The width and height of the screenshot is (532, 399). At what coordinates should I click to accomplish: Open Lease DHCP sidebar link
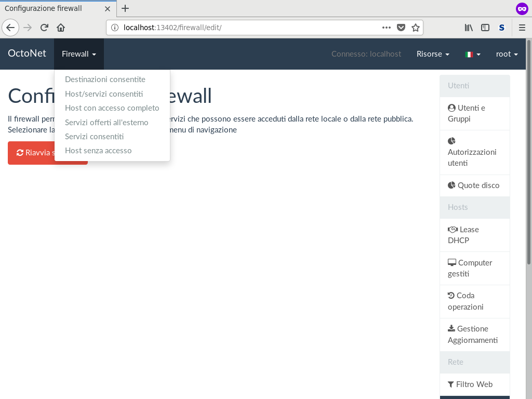tap(475, 235)
